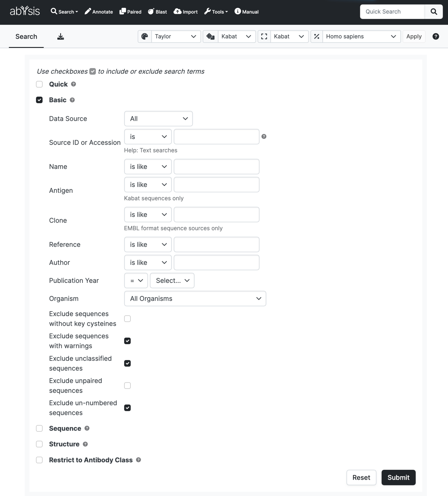The height and width of the screenshot is (496, 448).
Task: Uncheck the Basic section checkbox
Action: (x=39, y=100)
